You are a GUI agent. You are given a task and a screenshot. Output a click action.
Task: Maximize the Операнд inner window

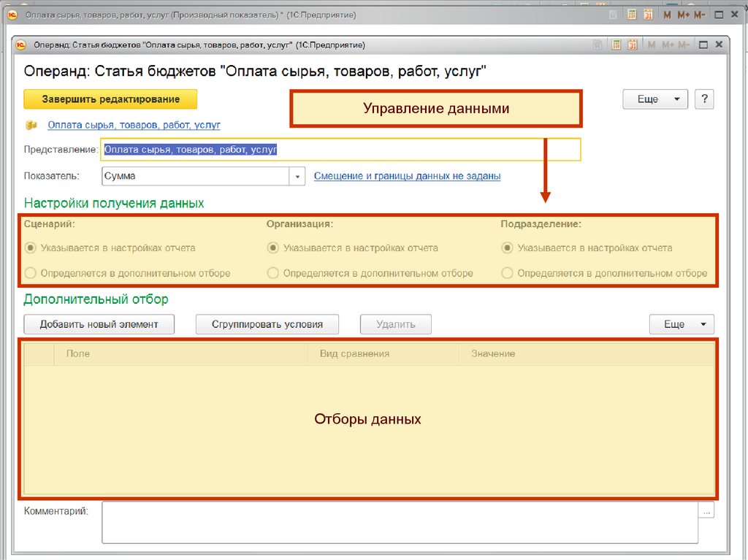(x=703, y=45)
